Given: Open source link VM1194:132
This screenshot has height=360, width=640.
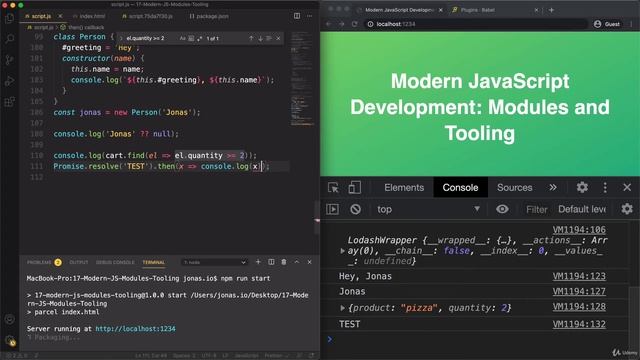Looking at the screenshot, I should (x=579, y=324).
